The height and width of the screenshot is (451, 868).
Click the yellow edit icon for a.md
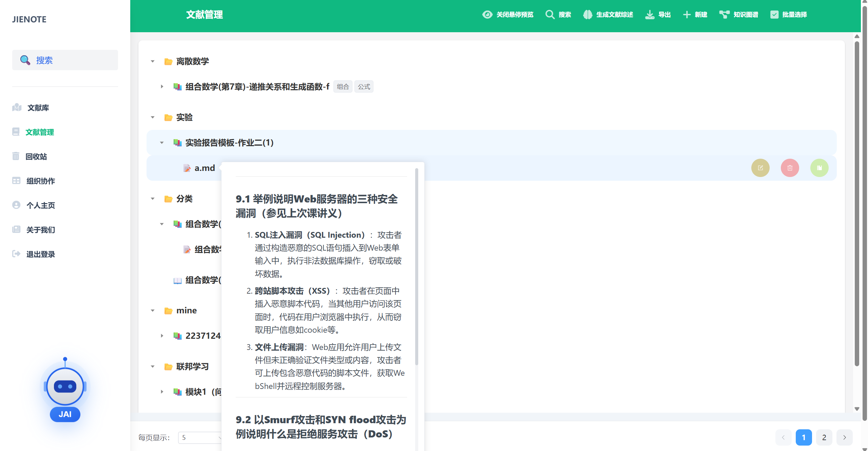(x=760, y=168)
